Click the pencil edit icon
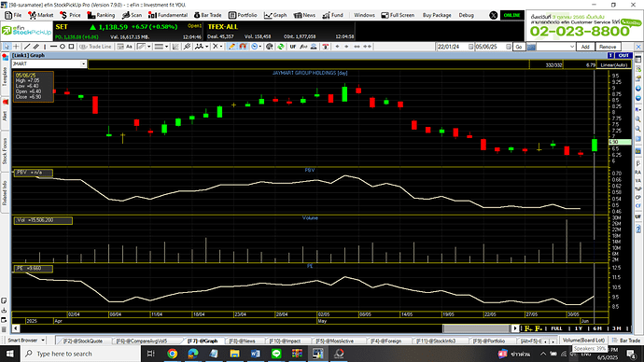Image resolution: width=644 pixels, height=362 pixels. [x=232, y=47]
